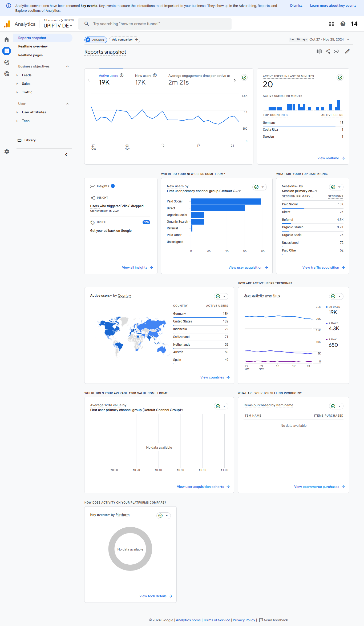The height and width of the screenshot is (626, 364).
Task: Click the Paid Social bar in chart
Action: coord(226,201)
